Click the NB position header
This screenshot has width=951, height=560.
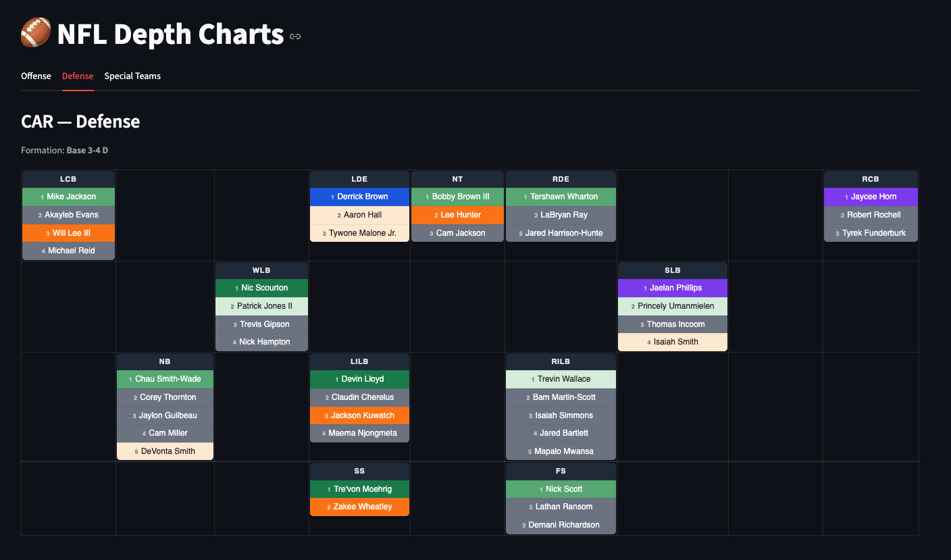(x=165, y=361)
